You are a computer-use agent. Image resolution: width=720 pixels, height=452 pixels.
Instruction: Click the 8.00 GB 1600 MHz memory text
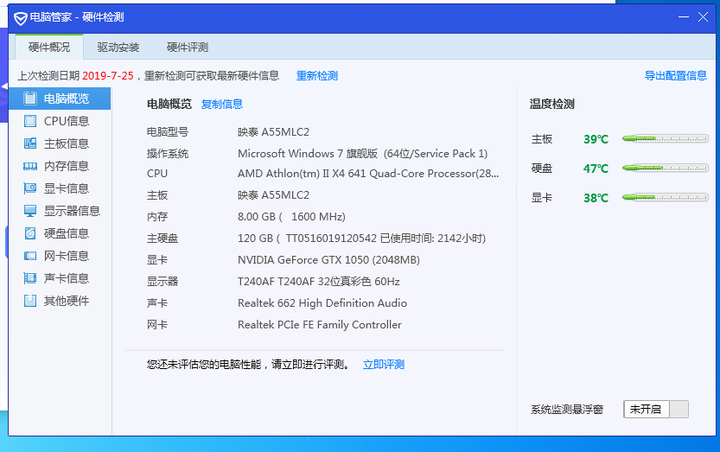click(x=292, y=217)
